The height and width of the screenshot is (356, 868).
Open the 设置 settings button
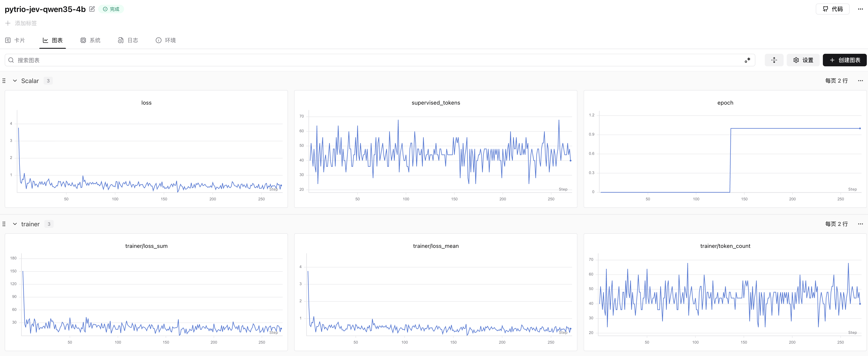[x=803, y=60]
